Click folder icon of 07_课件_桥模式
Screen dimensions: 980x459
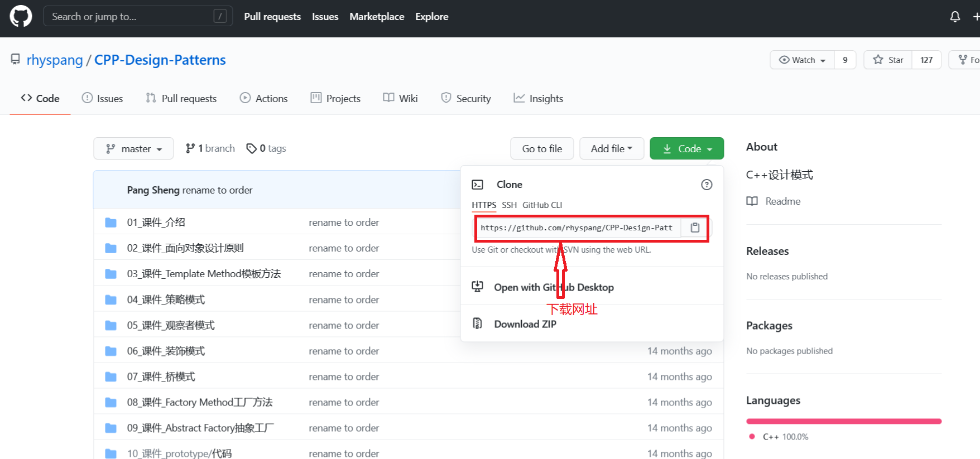coord(111,376)
